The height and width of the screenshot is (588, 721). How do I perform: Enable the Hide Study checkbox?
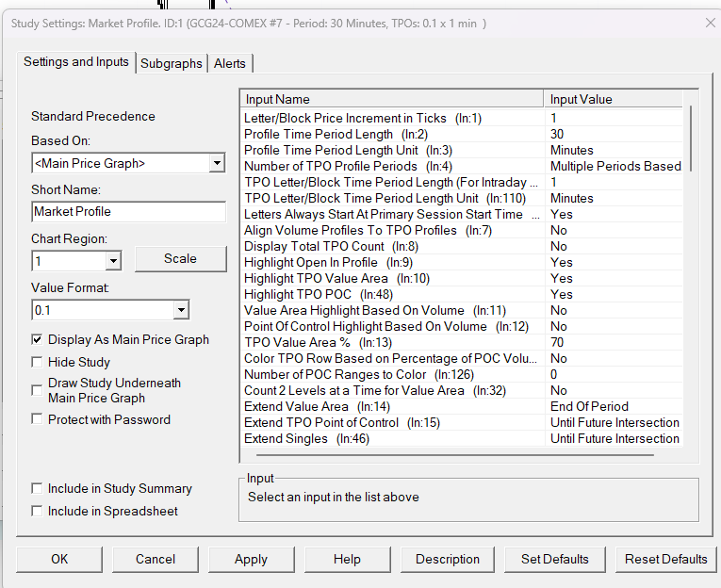coord(38,362)
